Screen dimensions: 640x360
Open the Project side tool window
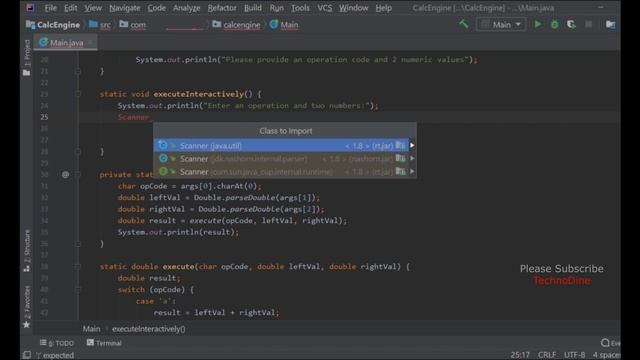(27, 58)
